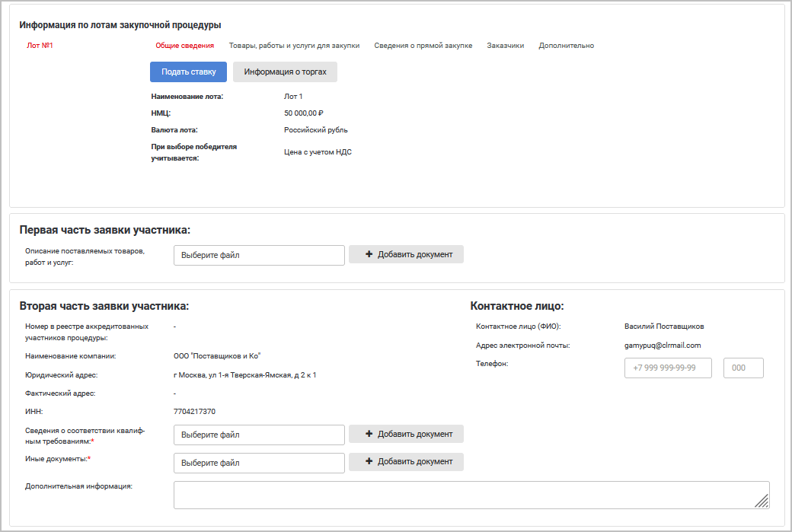
Task: Go to the Заказчики tab
Action: coord(505,46)
